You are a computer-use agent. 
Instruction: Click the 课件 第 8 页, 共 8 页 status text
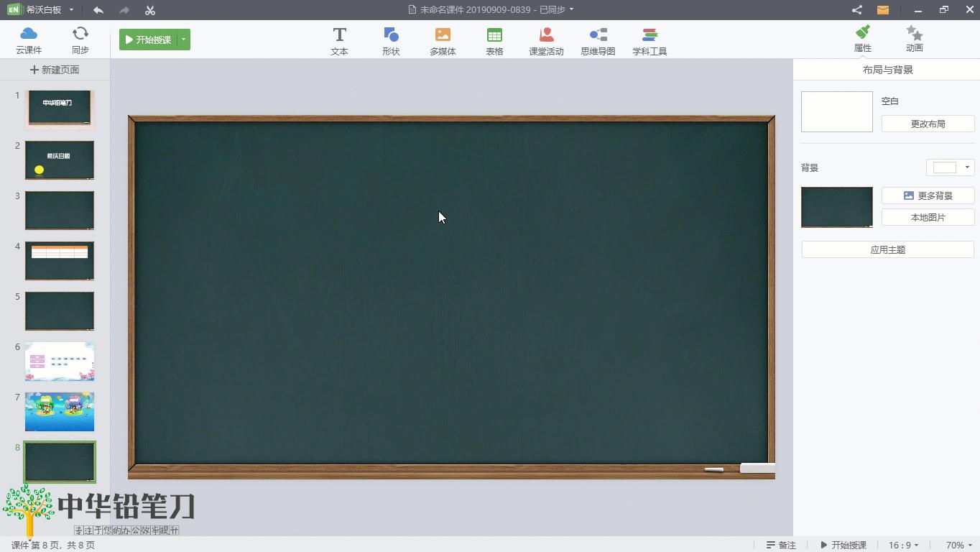(53, 545)
